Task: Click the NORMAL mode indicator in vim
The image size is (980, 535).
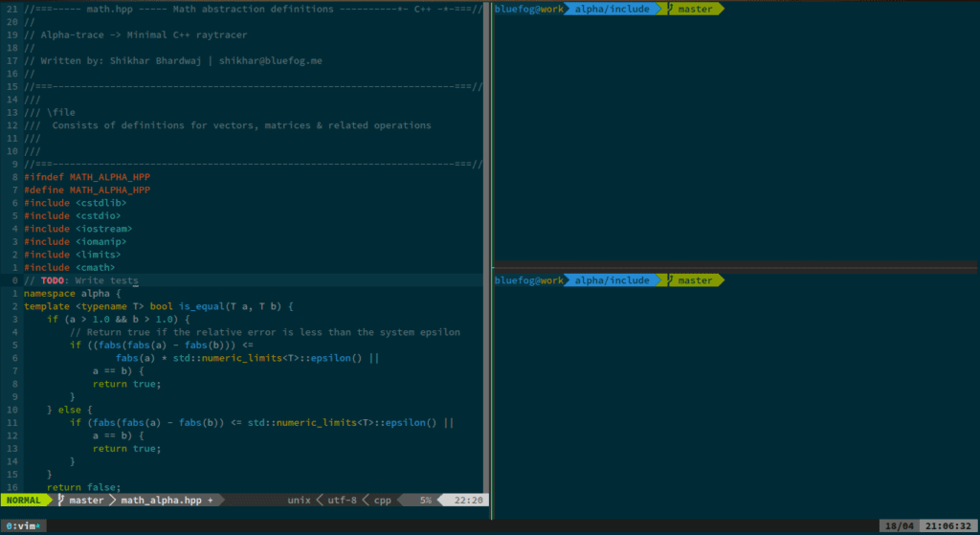Action: (25, 500)
